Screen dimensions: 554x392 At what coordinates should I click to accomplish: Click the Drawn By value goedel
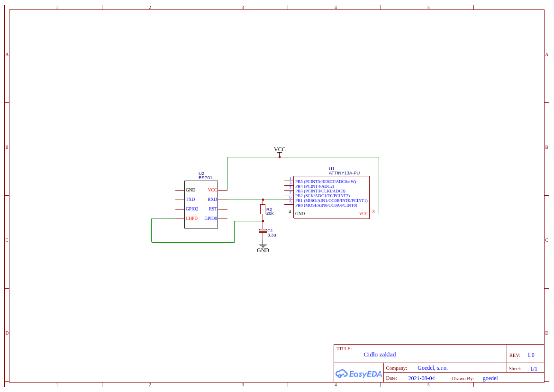click(x=490, y=378)
